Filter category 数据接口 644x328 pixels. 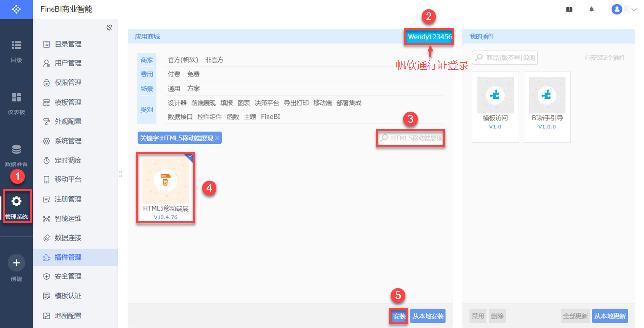(x=180, y=117)
